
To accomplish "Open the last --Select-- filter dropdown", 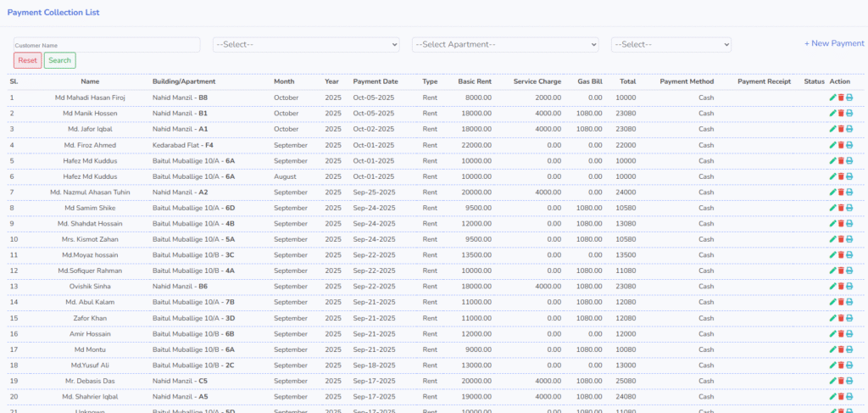I will coord(671,45).
